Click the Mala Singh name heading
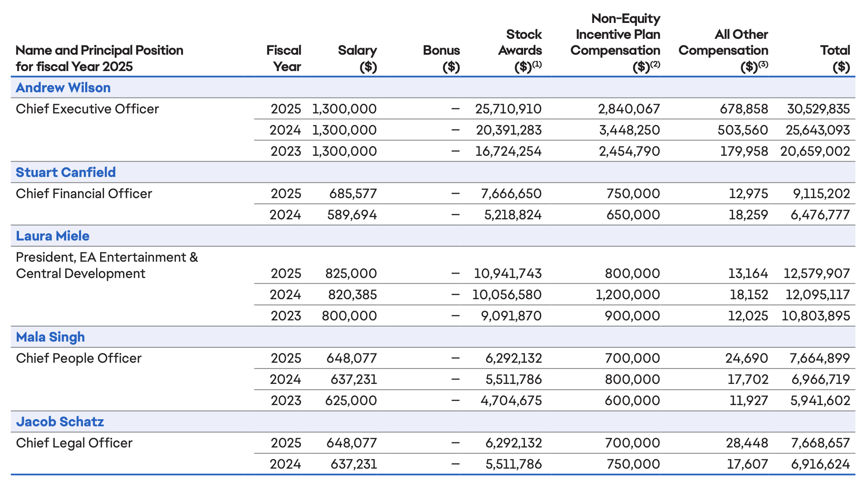Screen dimensions: 868x481 tap(50, 337)
